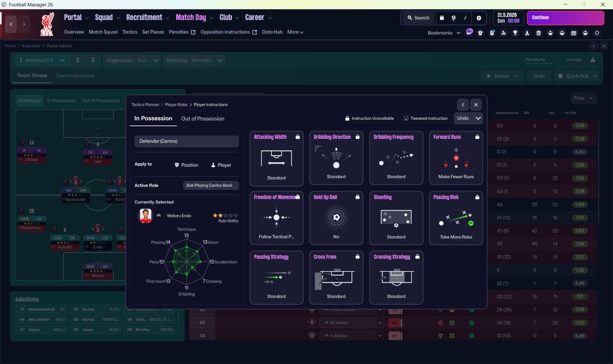Open the Attacking Mentality dropdown
The height and width of the screenshot is (364, 613).
194,60
